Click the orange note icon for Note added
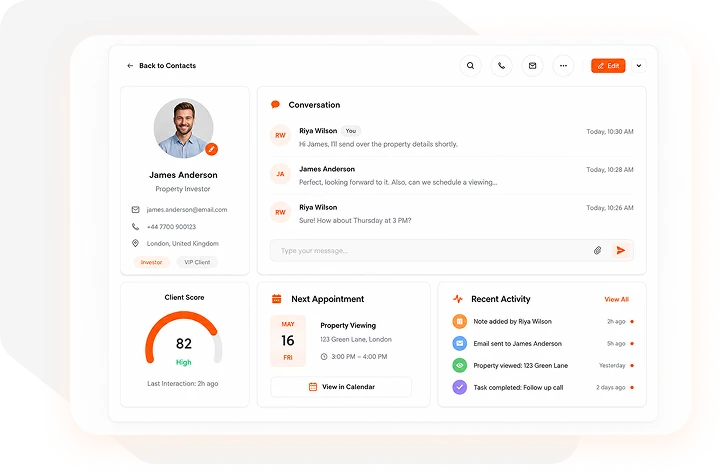This screenshot has height=474, width=722. tap(459, 322)
